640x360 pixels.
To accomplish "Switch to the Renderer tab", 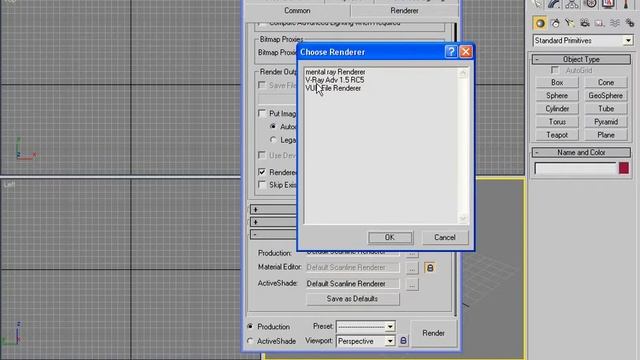I will pos(404,11).
